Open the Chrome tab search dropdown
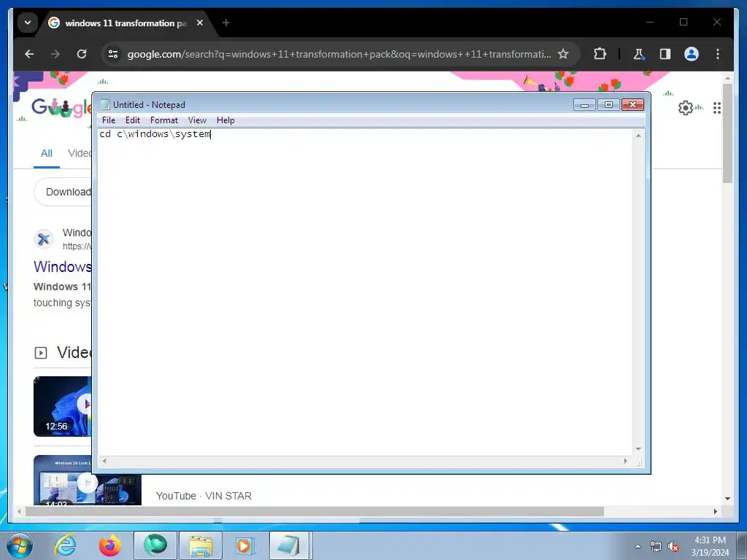The height and width of the screenshot is (560, 747). (28, 23)
